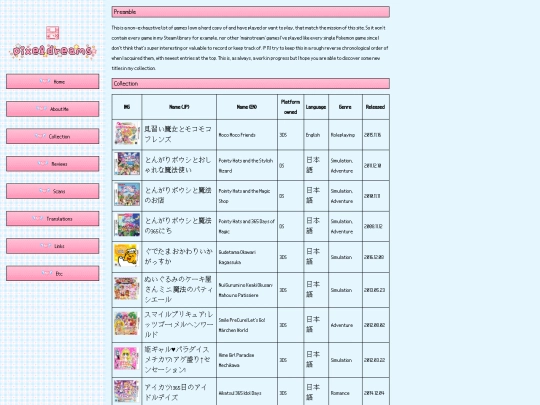Open the Reviews section
Viewport: 540px width, 405px height.
click(52, 164)
